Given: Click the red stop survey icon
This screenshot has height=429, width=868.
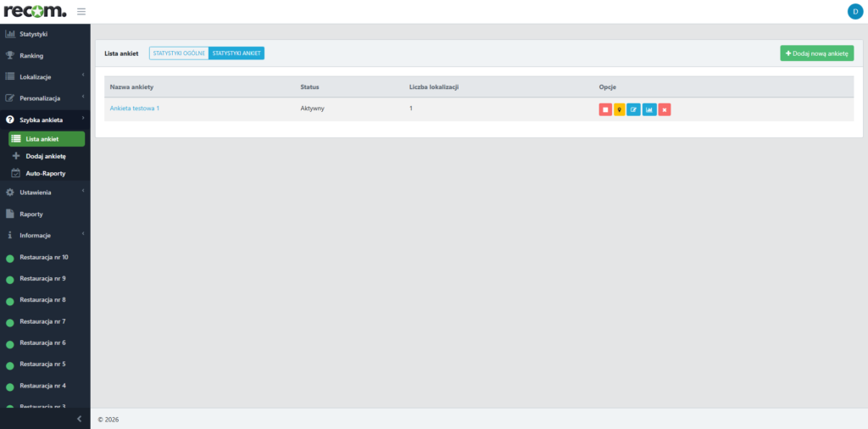Looking at the screenshot, I should point(605,109).
